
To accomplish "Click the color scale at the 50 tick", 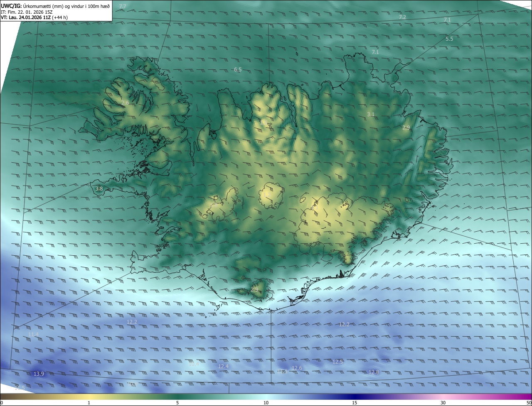I will (529, 403).
